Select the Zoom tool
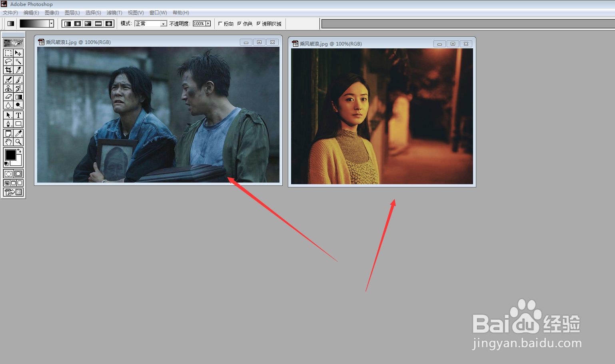The image size is (615, 364). coord(18,142)
